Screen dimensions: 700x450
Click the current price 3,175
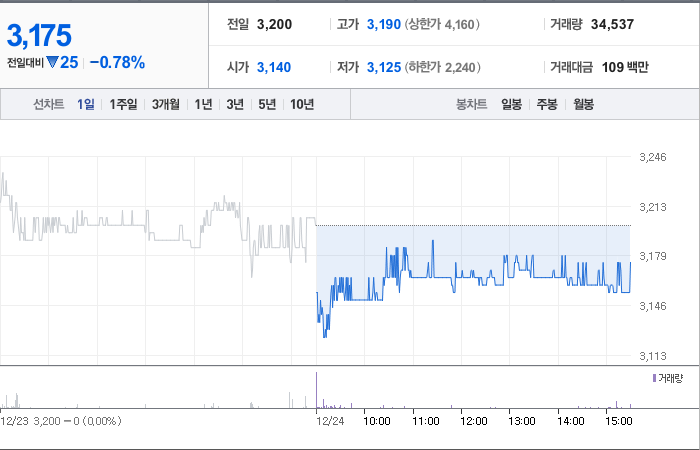coord(39,35)
